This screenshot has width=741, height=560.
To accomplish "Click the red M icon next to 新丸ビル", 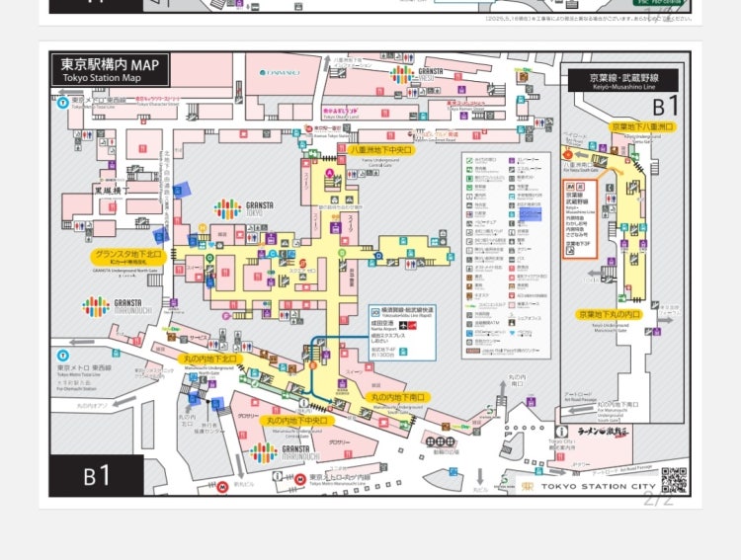I will (222, 487).
